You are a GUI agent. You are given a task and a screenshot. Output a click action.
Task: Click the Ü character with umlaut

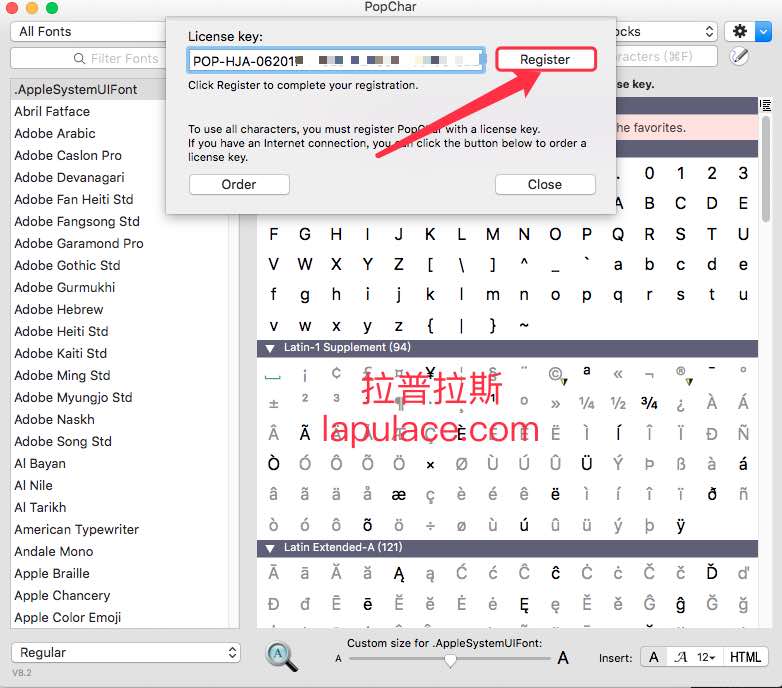pyautogui.click(x=586, y=464)
